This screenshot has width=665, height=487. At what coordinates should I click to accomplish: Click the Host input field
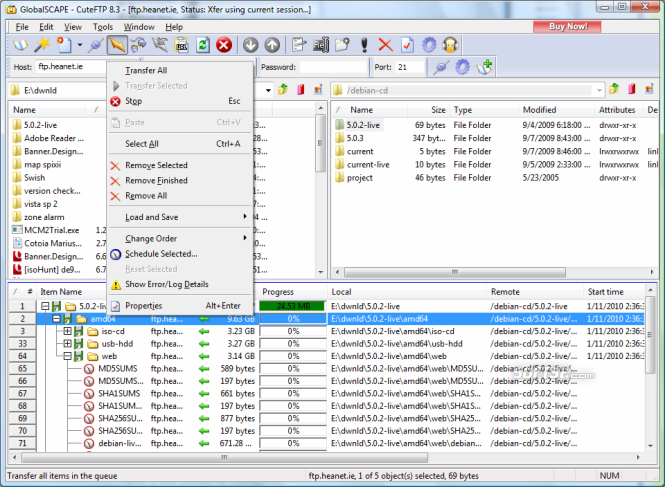point(71,67)
